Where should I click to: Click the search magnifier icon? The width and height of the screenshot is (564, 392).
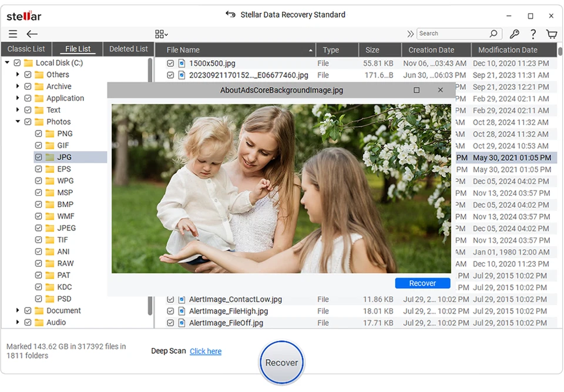tap(493, 33)
